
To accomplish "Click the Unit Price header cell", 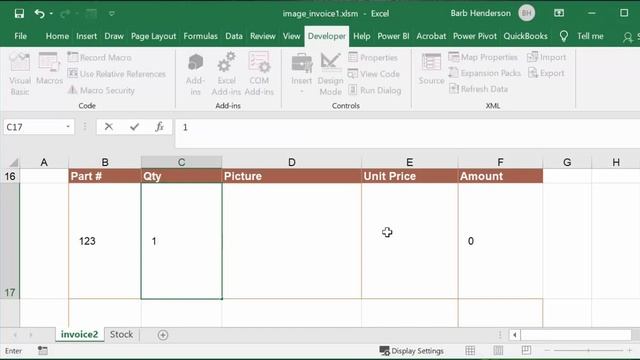I will click(x=410, y=176).
